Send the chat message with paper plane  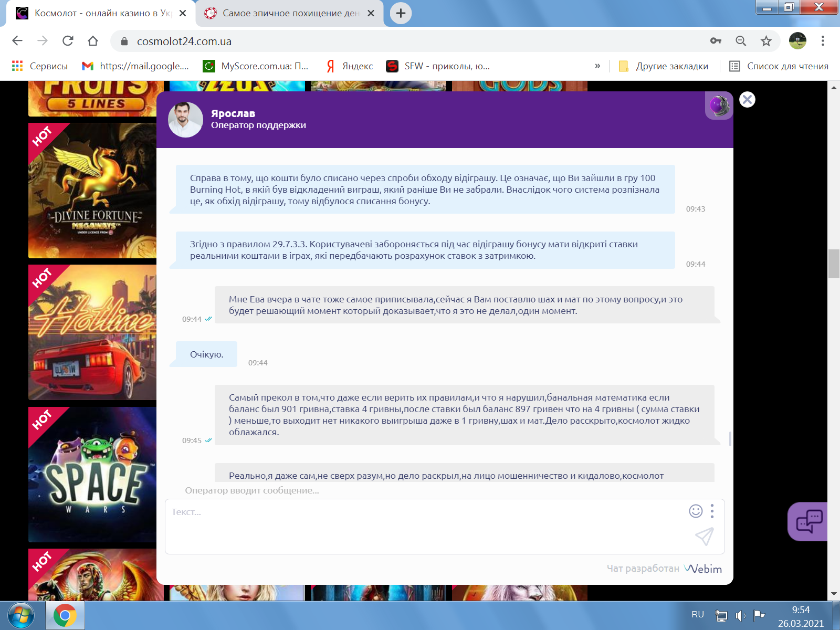[704, 536]
